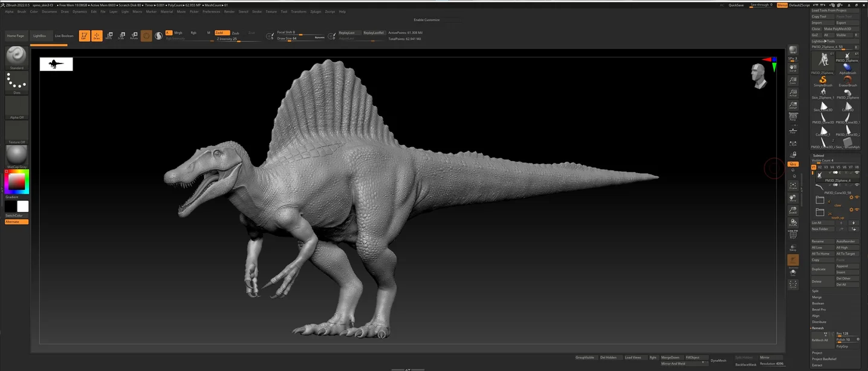
Task: Click the Scroll canvas button
Action: [x=793, y=68]
